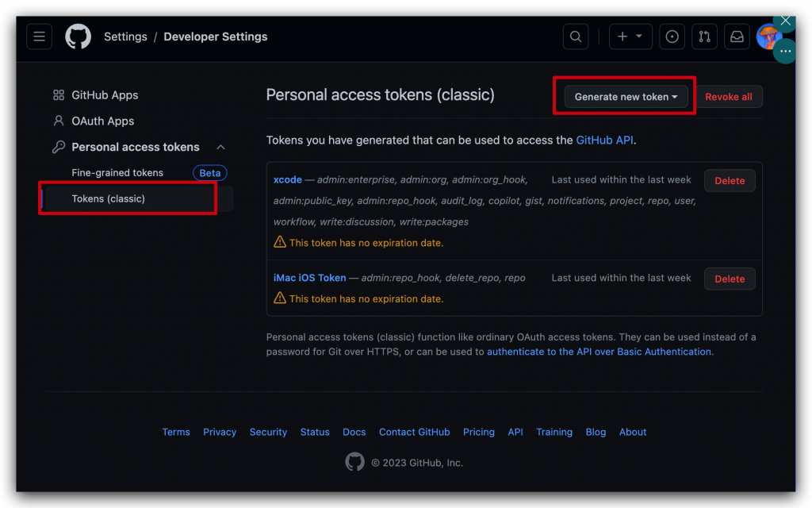
Task: Open the hamburger navigation menu
Action: pos(40,37)
